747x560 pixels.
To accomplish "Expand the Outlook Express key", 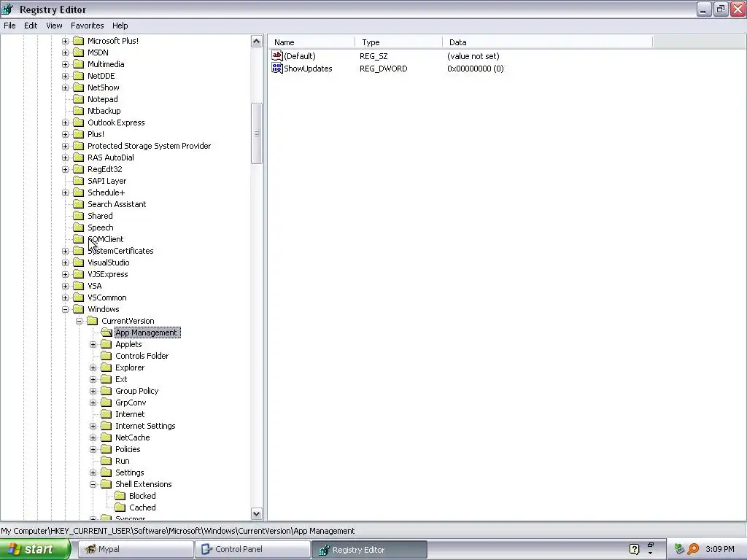I will coord(65,122).
